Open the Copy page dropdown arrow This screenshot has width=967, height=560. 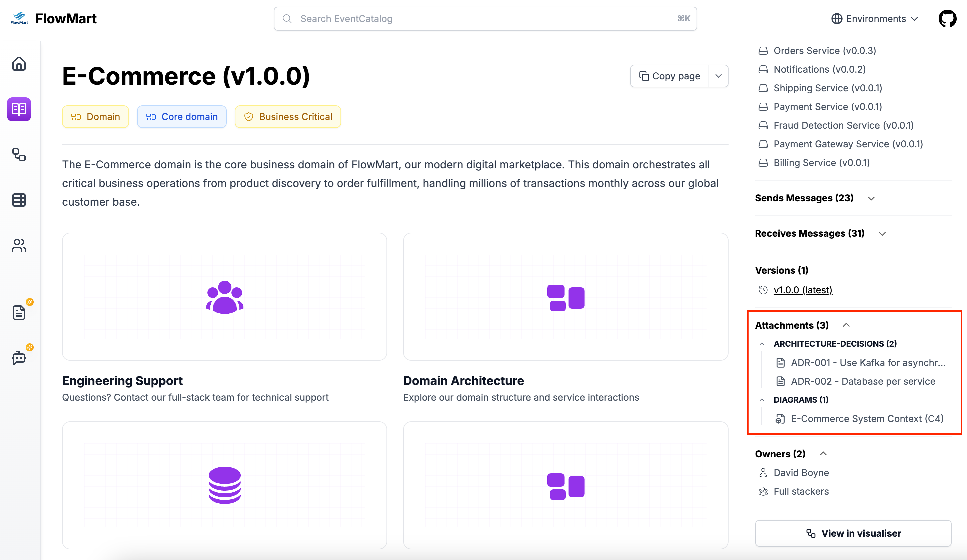coord(718,76)
